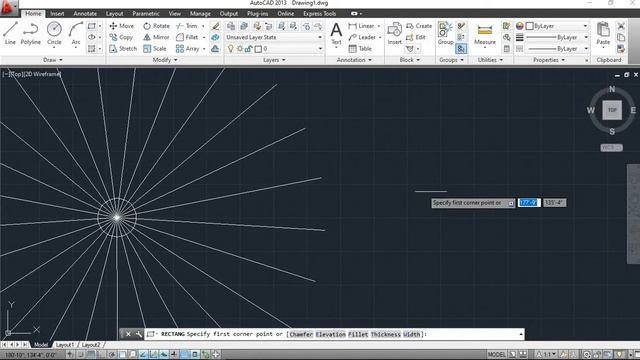The image size is (640, 360).
Task: Click the layer 0 color swatch
Action: click(258, 49)
